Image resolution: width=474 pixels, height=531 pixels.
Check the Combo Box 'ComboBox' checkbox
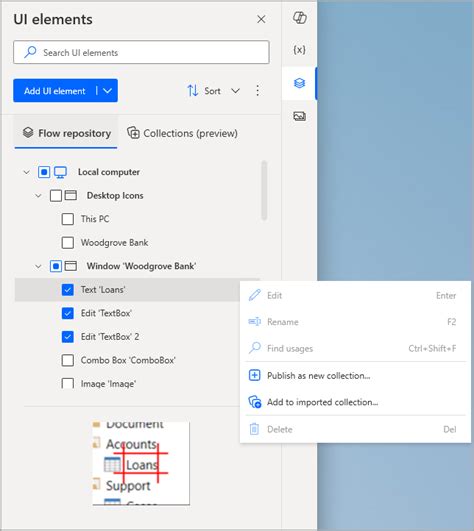68,360
